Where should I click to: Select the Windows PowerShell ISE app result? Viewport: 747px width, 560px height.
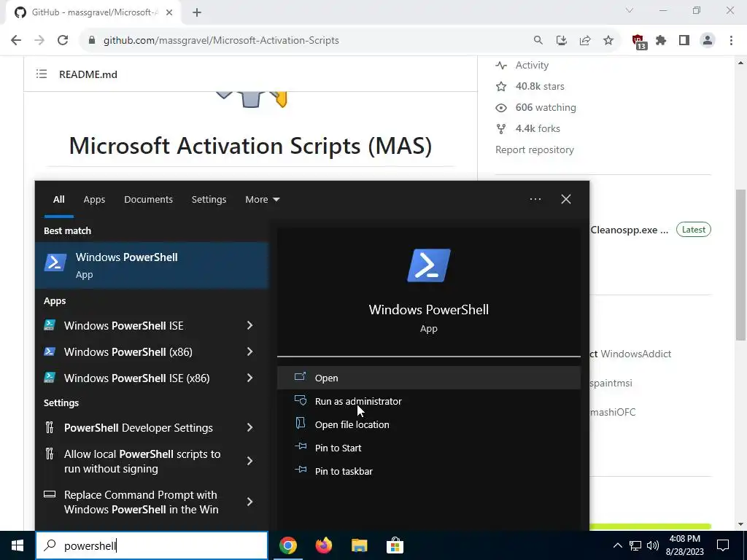123,325
